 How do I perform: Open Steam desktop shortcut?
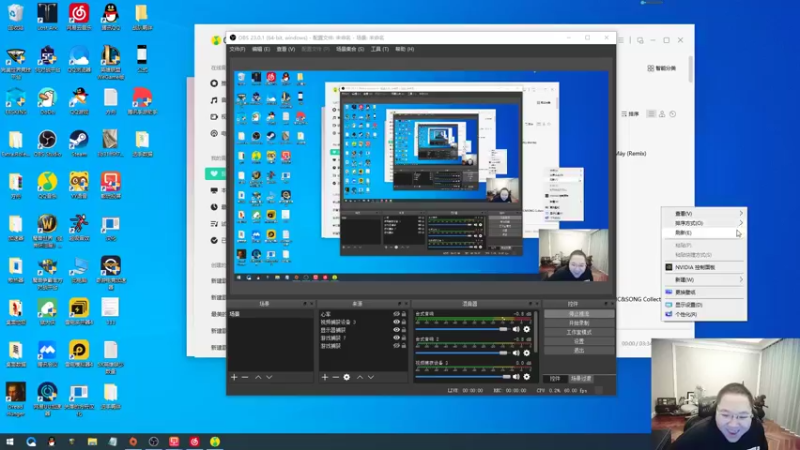[79, 143]
